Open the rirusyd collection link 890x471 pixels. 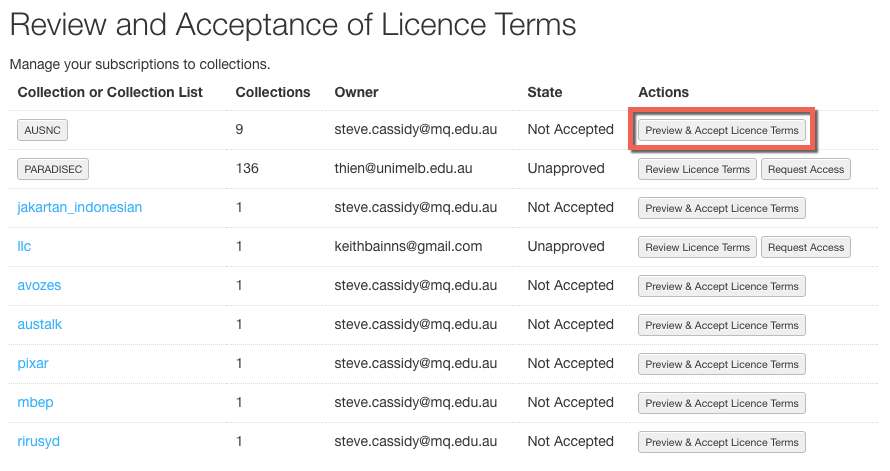coord(39,441)
